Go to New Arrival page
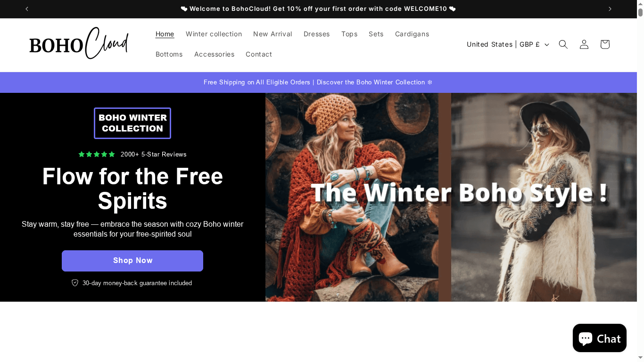644x362 pixels. pos(272,34)
